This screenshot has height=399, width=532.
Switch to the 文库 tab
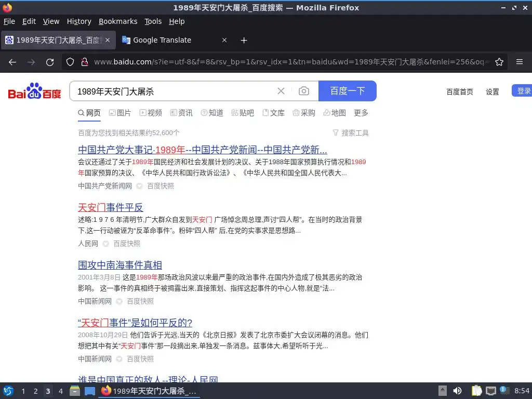coord(273,113)
